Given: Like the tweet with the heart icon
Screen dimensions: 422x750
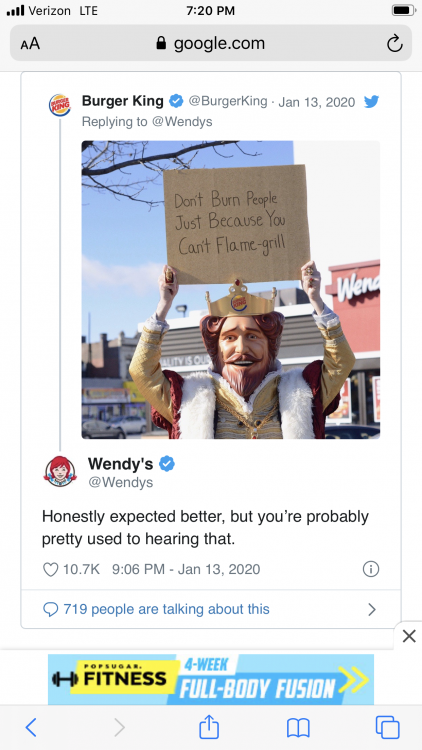Looking at the screenshot, I should point(50,569).
